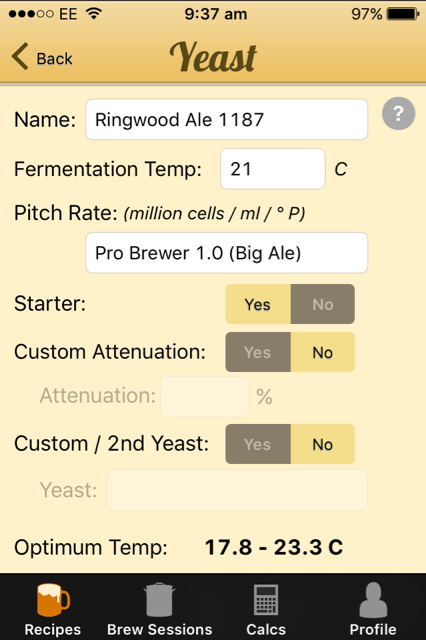Screen dimensions: 426x640
Task: Enable Custom / 2nd Yeast with Yes
Action: 258,444
